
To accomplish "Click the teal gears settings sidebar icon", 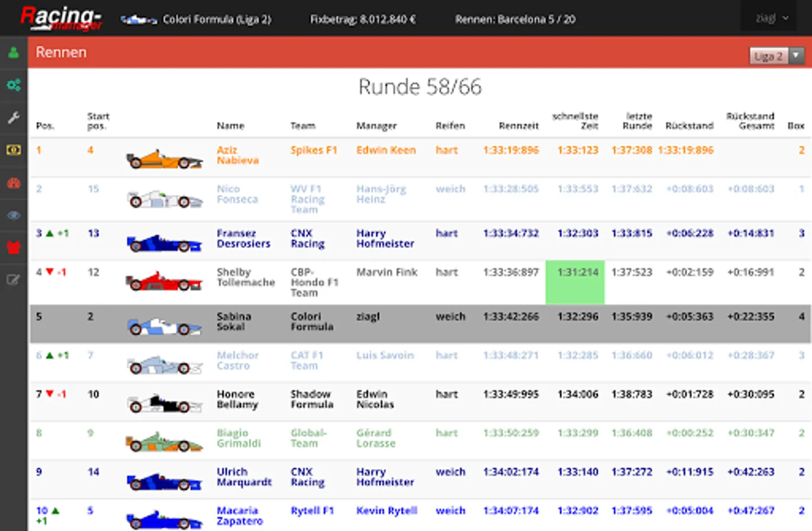I will [x=14, y=85].
